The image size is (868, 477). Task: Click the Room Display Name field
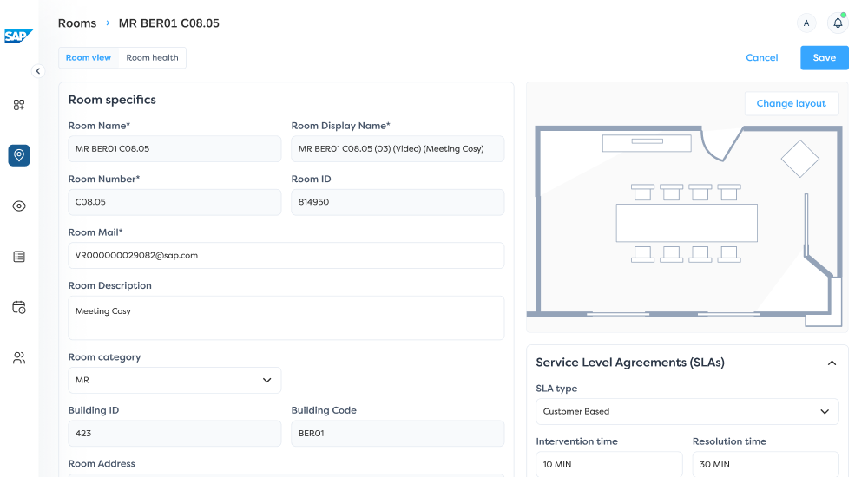398,149
